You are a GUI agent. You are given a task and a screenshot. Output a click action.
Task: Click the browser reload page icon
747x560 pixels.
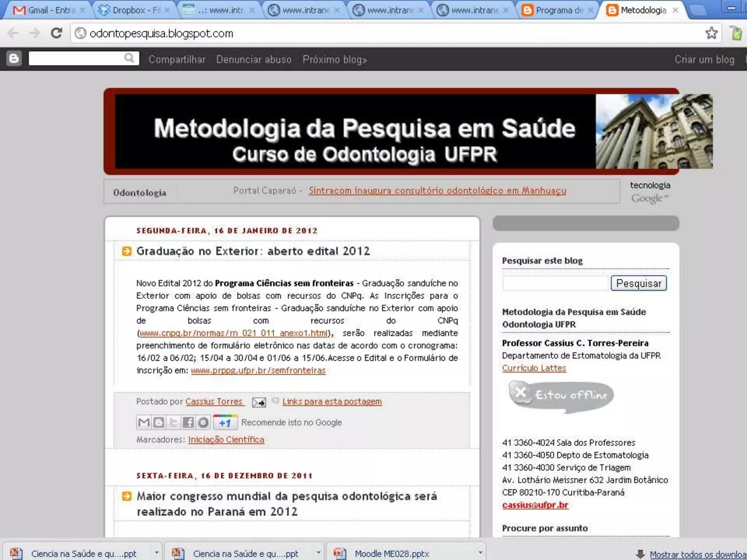pos(56,33)
